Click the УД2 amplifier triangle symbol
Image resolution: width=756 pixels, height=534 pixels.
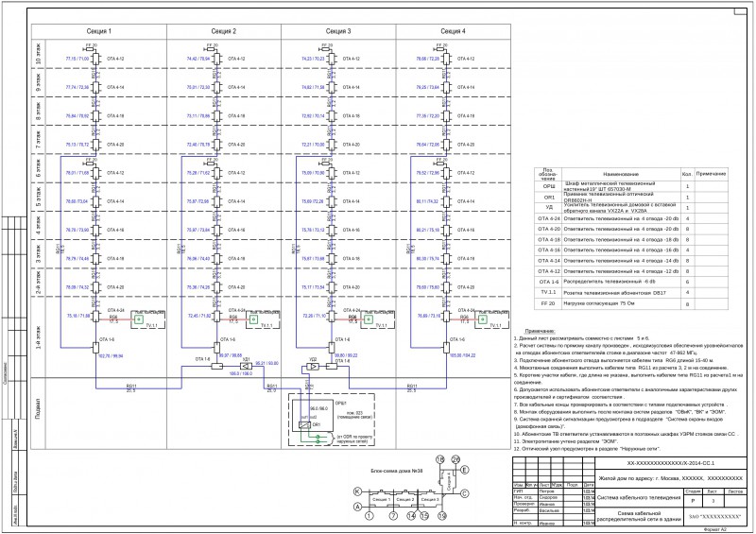point(313,367)
